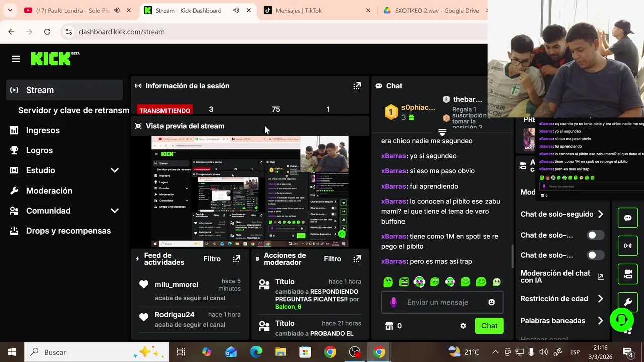The image size is (644, 362).
Task: Click the broadcast signal quick-action button
Action: (628, 246)
